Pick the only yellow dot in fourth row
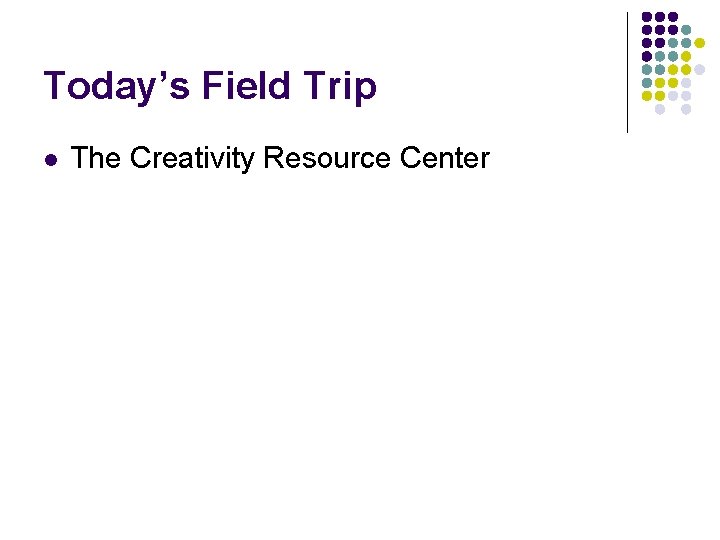The width and height of the screenshot is (720, 540). click(x=686, y=56)
